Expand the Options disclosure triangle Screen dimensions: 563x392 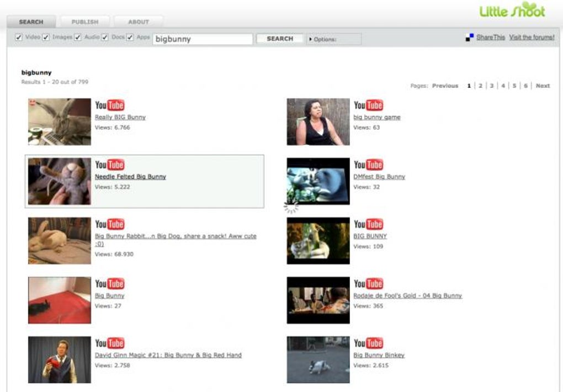coord(311,39)
